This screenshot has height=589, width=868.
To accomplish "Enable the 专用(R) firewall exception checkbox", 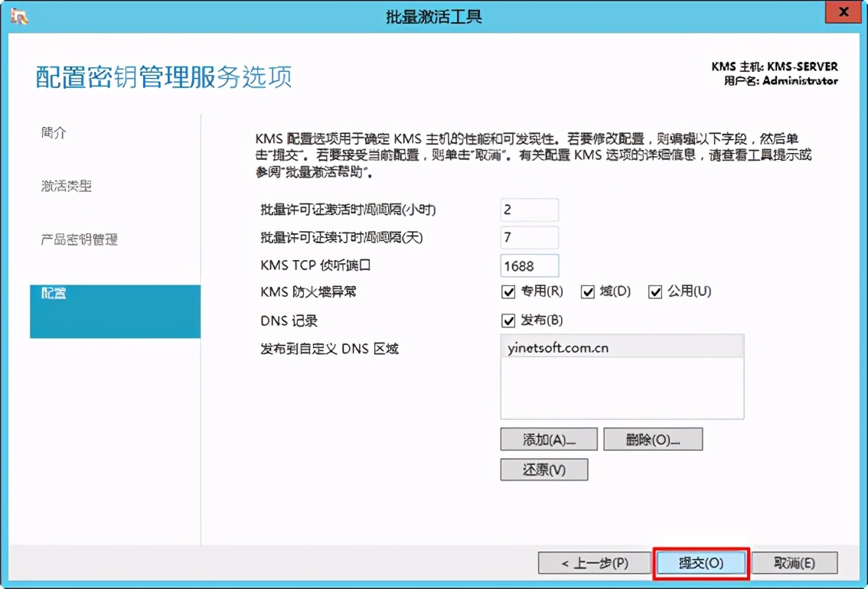I will (507, 291).
